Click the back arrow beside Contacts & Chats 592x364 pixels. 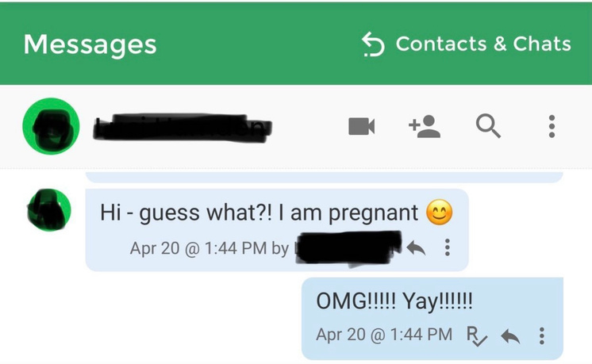(x=373, y=44)
